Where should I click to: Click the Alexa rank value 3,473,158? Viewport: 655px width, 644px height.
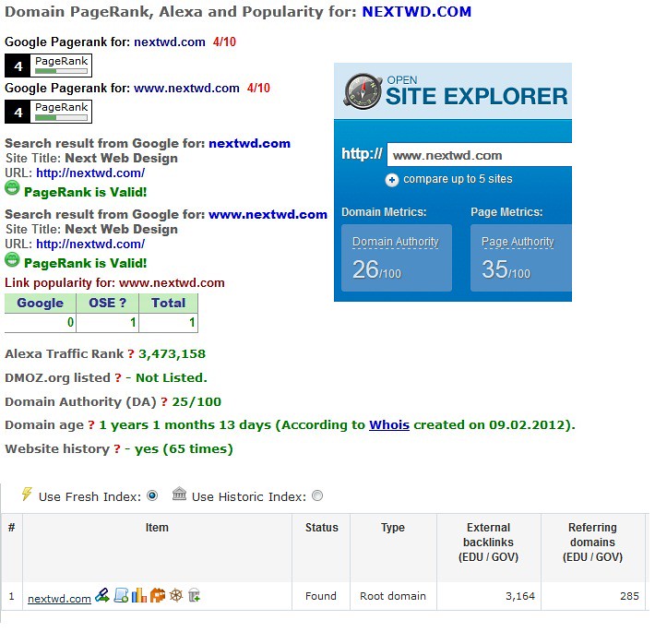(x=172, y=354)
